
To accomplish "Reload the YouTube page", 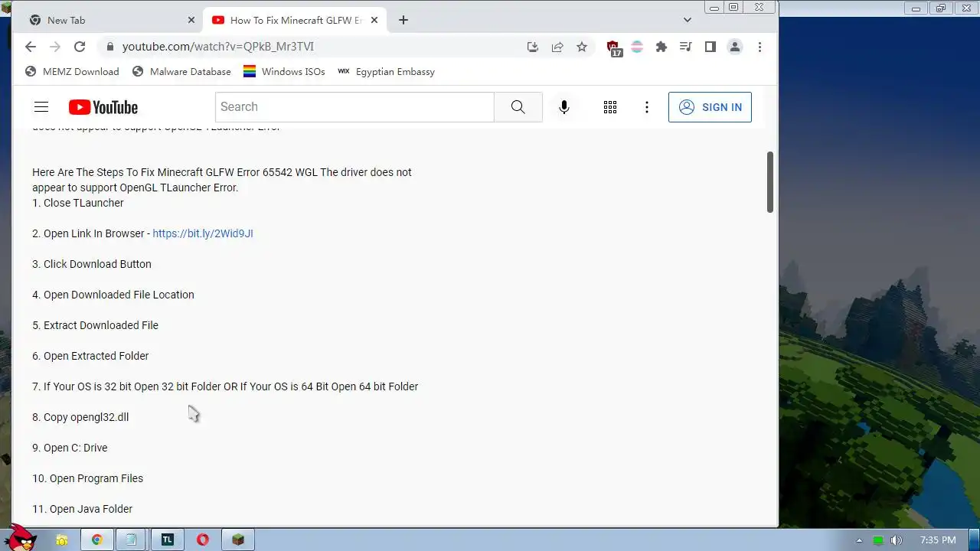I will pos(79,47).
